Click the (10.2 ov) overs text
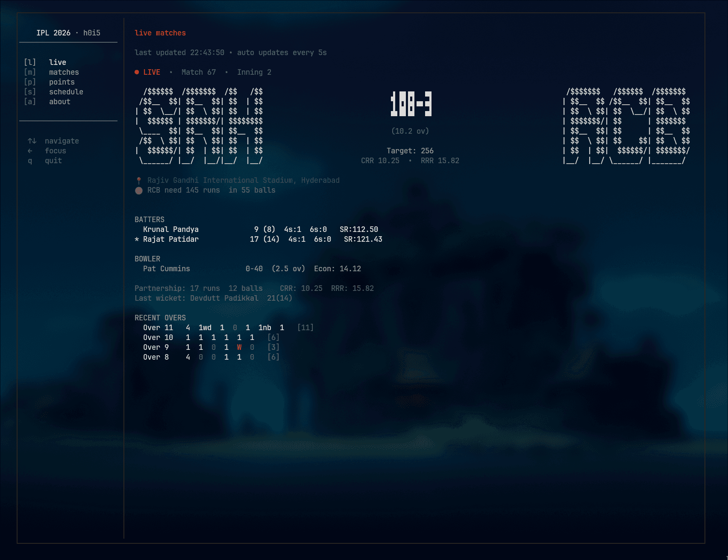The height and width of the screenshot is (560, 728). (410, 131)
